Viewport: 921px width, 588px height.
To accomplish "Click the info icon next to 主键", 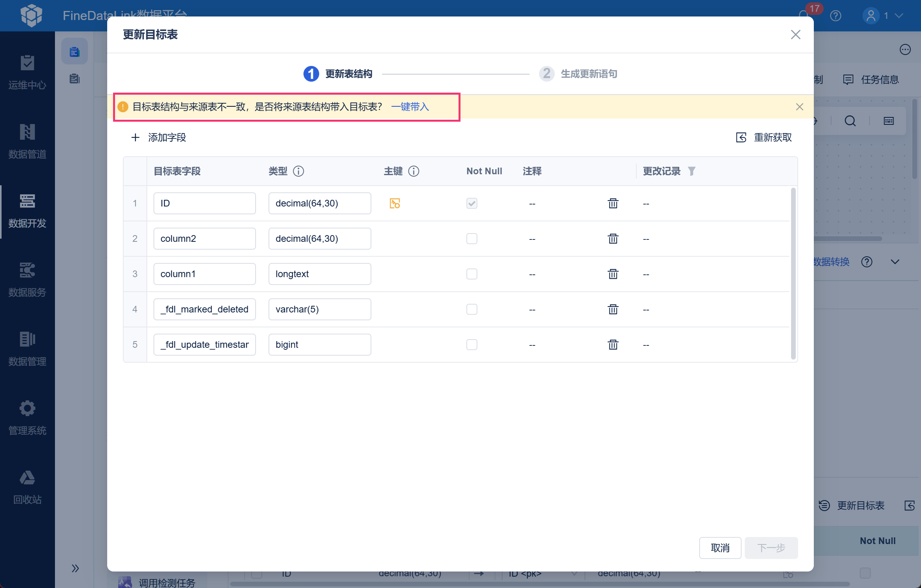I will click(x=414, y=171).
